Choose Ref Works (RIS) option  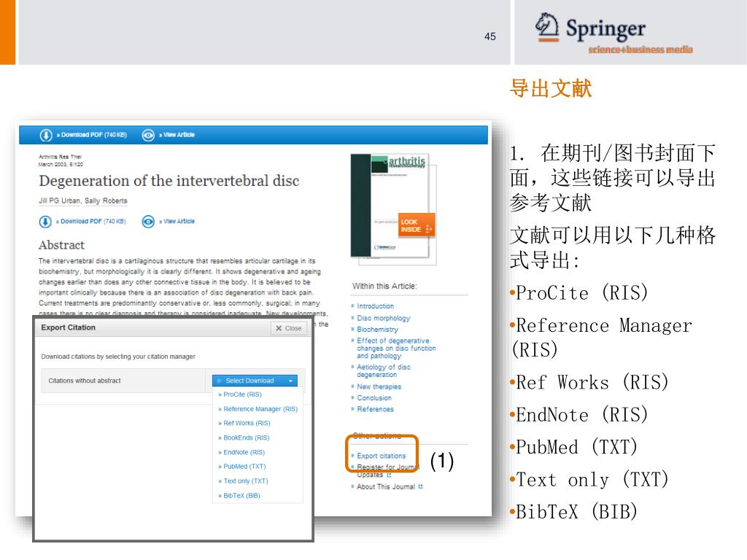(244, 424)
